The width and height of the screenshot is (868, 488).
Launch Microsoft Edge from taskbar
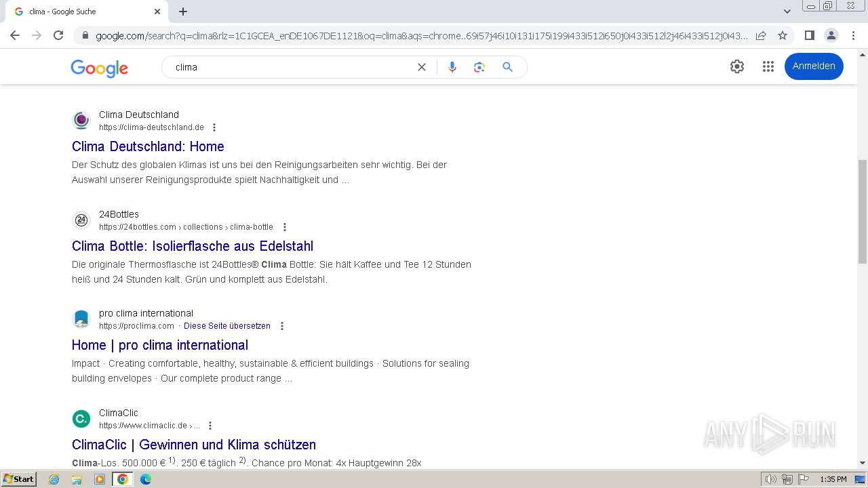(x=146, y=479)
